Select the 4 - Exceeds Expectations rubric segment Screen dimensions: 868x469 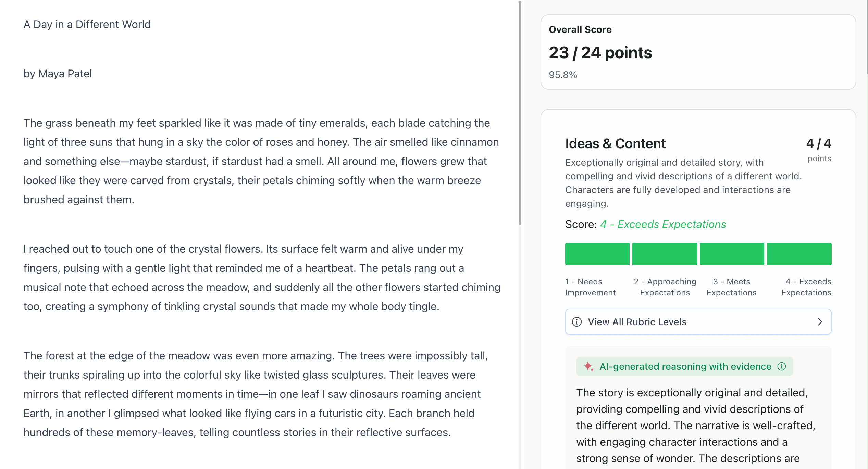point(799,254)
